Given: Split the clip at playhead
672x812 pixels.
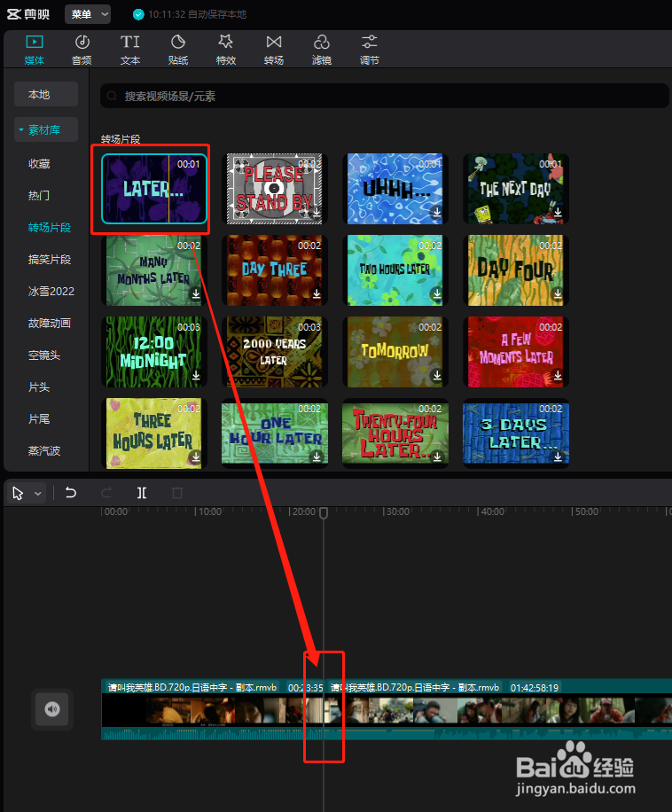Looking at the screenshot, I should coord(141,493).
